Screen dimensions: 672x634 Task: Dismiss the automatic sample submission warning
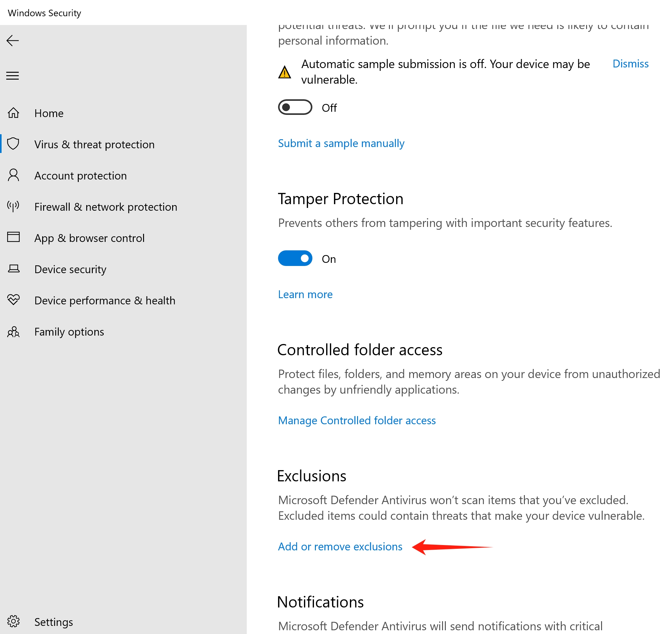tap(630, 64)
